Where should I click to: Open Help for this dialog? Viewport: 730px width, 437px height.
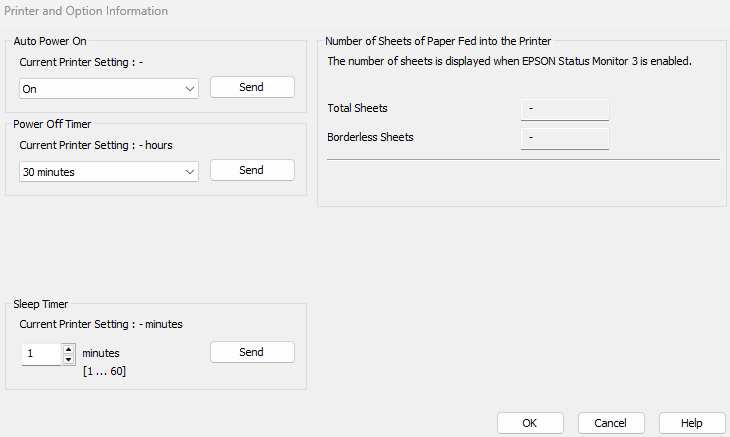692,423
